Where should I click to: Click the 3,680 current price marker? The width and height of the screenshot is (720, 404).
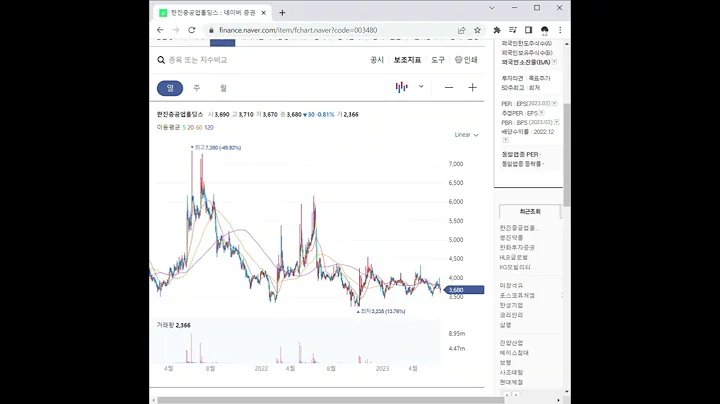pos(464,290)
